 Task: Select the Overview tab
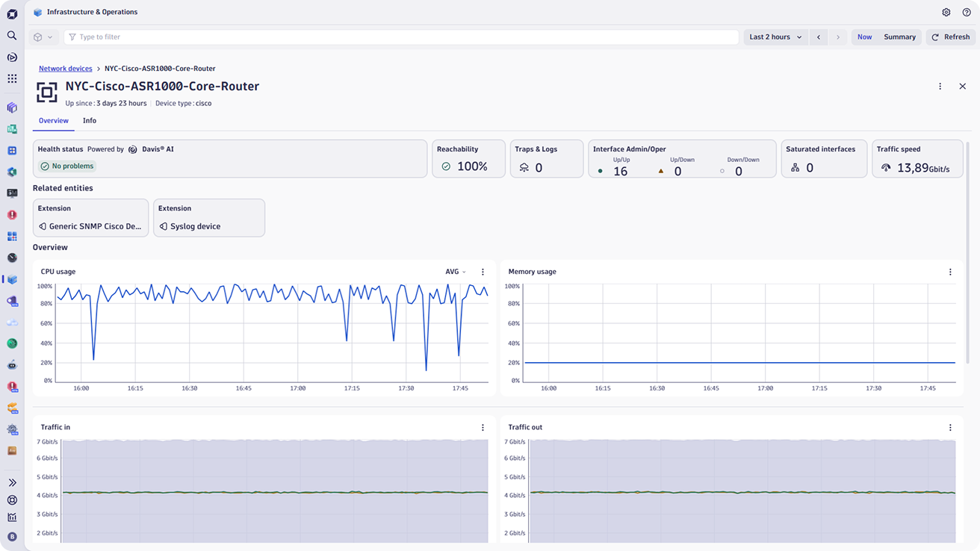click(x=53, y=121)
